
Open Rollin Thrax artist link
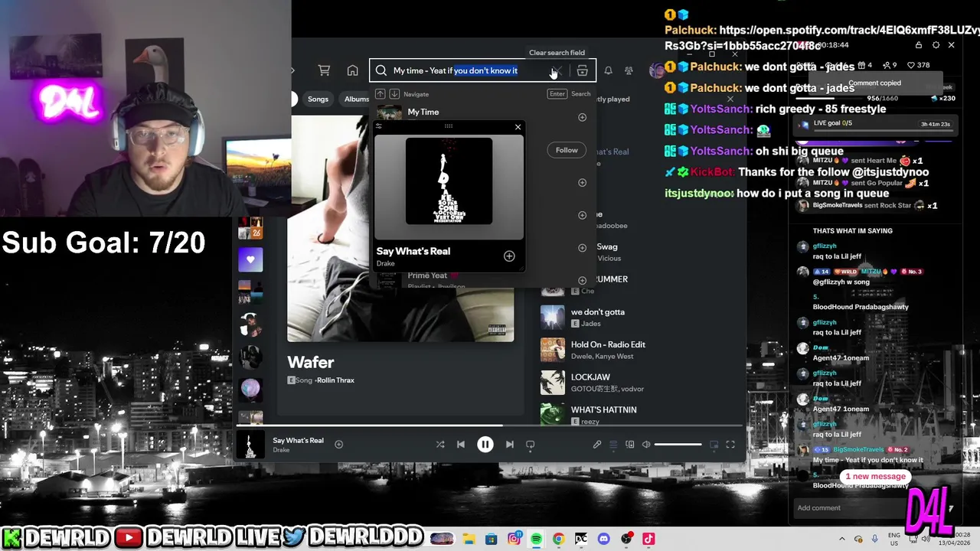335,380
